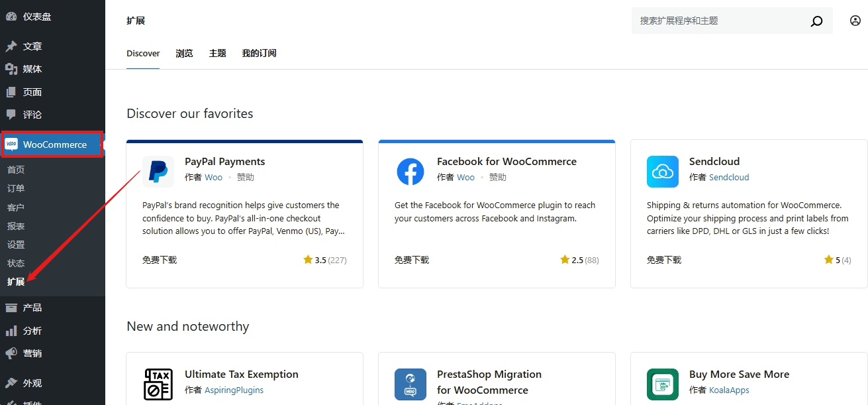Open the 仪表盘 dashboard gauge icon
The height and width of the screenshot is (405, 868).
[x=11, y=17]
